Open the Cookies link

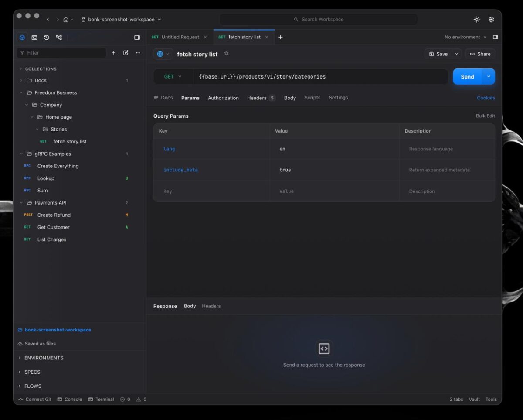486,98
